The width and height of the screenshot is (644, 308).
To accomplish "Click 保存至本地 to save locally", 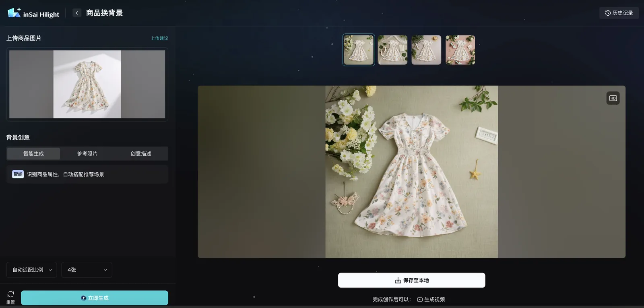I will [x=411, y=280].
